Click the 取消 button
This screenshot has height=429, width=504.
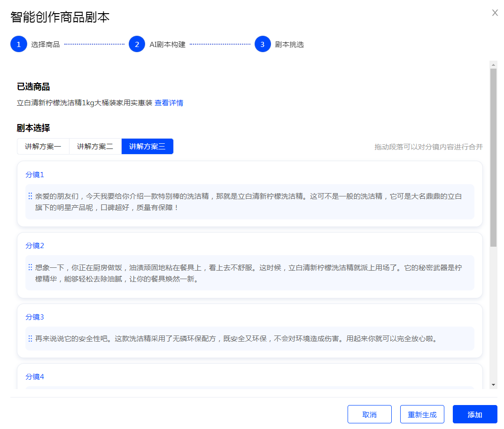click(x=370, y=414)
